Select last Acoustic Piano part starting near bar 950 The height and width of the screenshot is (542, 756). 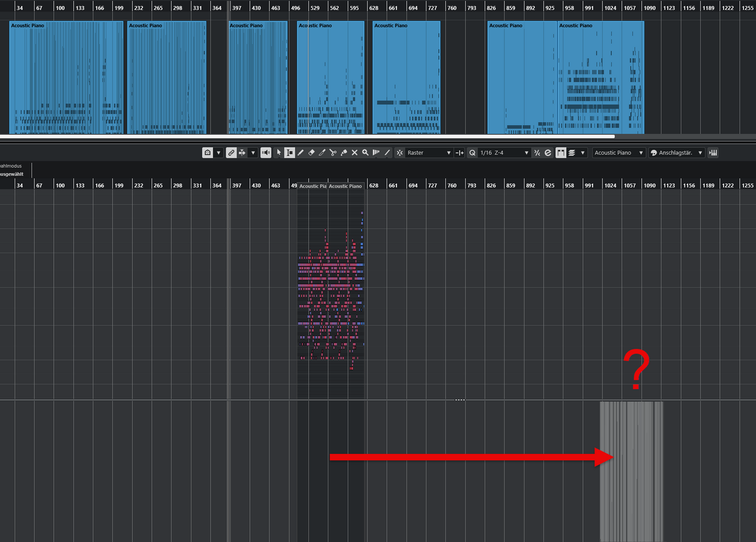coord(601,77)
